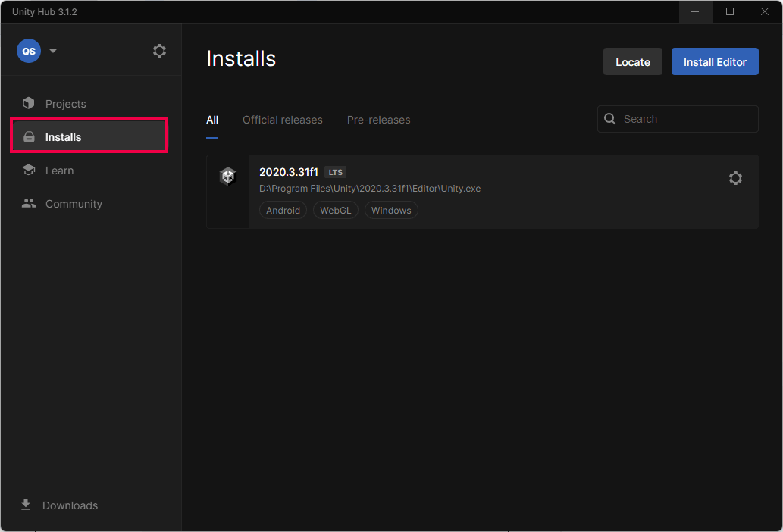Viewport: 783px width, 532px height.
Task: Select Installs in the sidebar
Action: (x=63, y=137)
